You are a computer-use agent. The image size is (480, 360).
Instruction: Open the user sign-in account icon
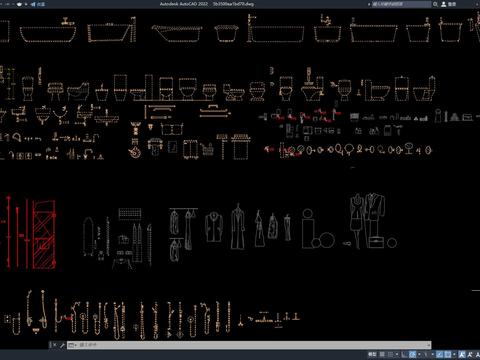[x=444, y=4]
